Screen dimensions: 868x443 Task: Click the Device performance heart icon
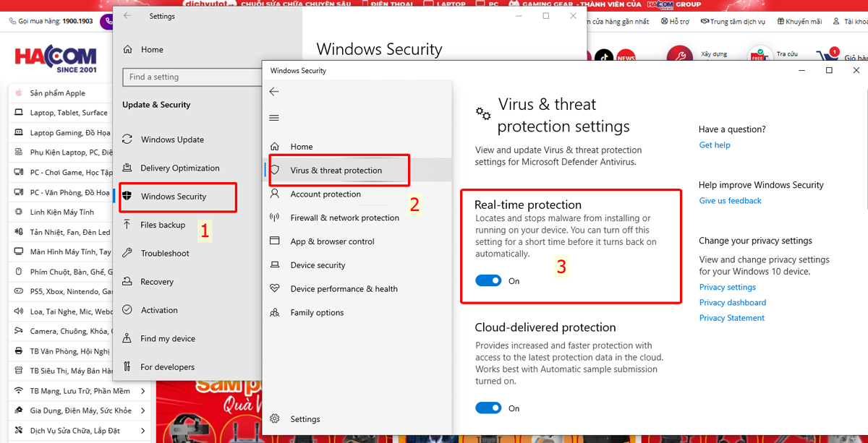coord(275,288)
